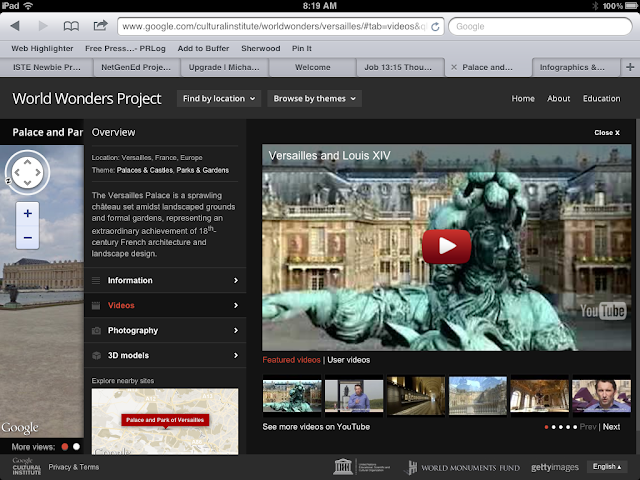Expand the Information section arrow
Screen dimensions: 640x480
[236, 280]
